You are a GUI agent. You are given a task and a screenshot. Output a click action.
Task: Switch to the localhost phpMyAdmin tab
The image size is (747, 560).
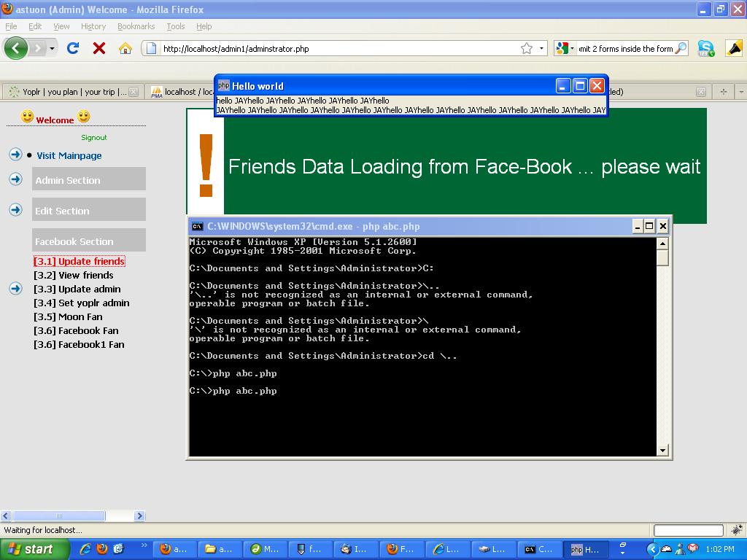click(x=180, y=92)
